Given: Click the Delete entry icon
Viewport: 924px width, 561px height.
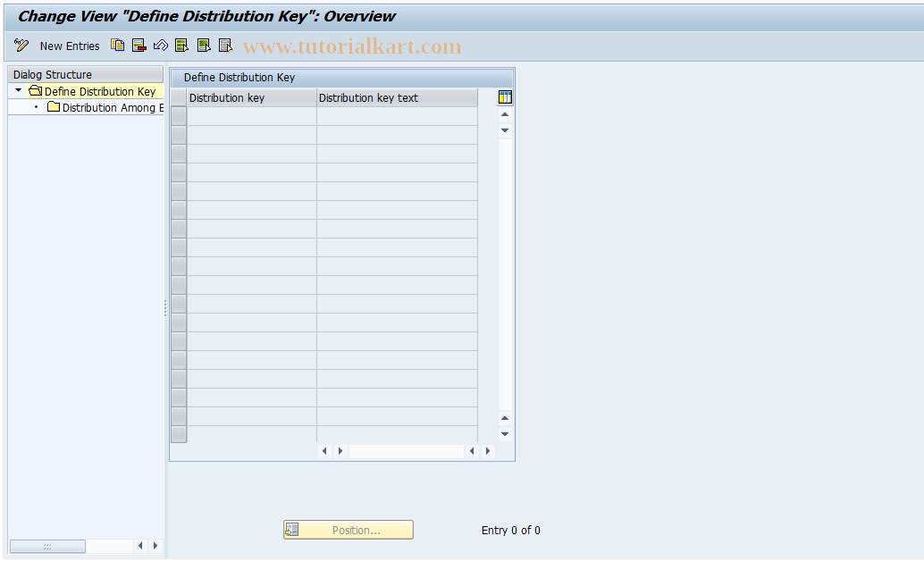Looking at the screenshot, I should tap(139, 45).
